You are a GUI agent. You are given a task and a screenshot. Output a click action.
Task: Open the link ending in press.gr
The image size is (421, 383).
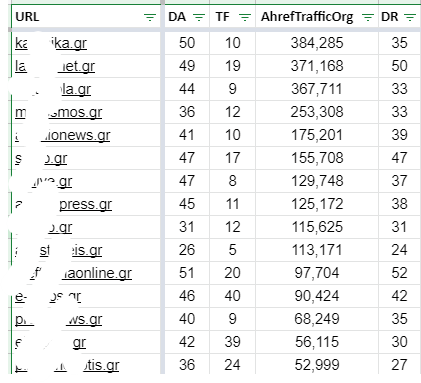63,204
